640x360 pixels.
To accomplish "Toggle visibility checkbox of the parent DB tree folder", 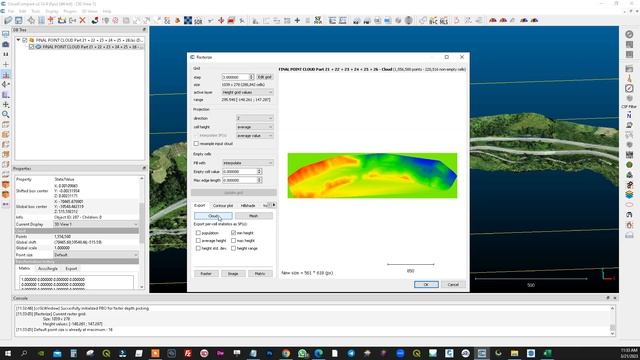I will 24,40.
